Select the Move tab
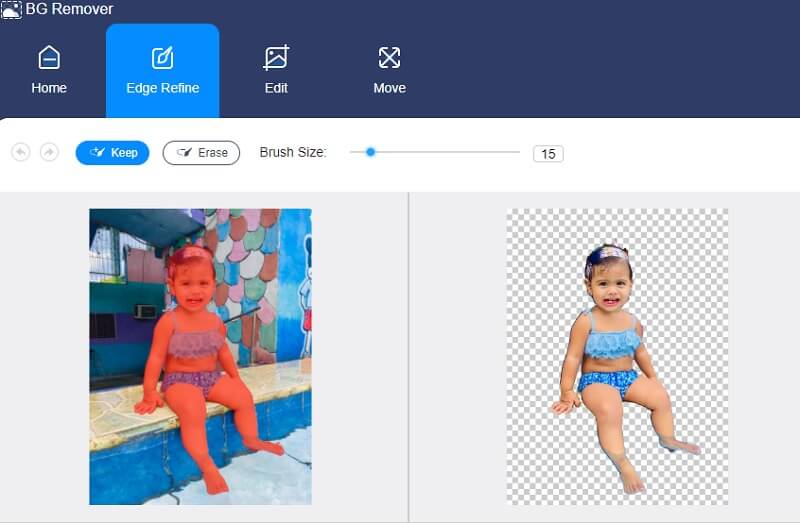 pos(389,70)
